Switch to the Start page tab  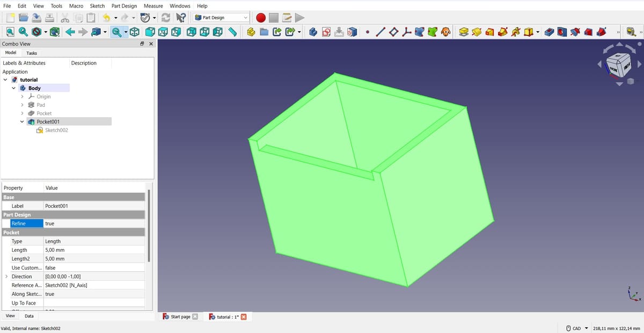click(x=180, y=317)
